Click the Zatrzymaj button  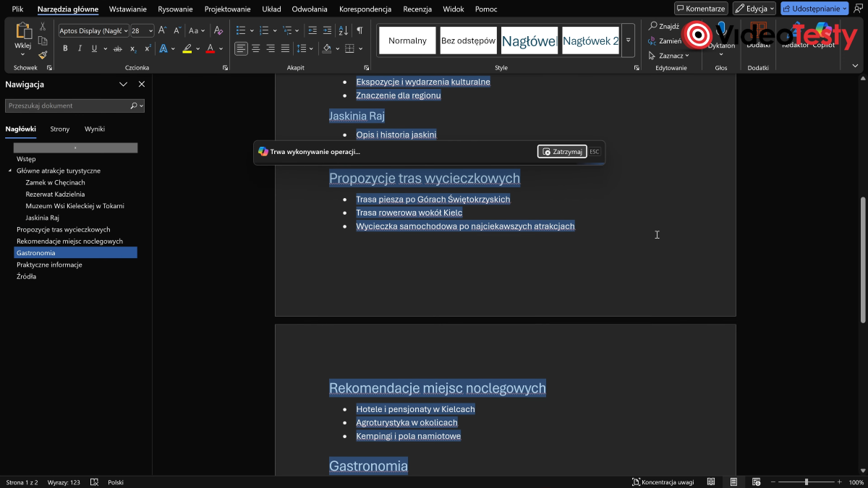click(x=562, y=152)
